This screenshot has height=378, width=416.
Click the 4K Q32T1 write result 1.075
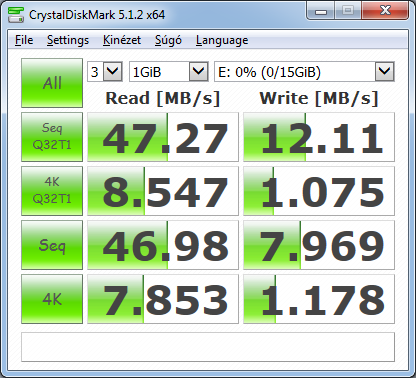(x=319, y=191)
